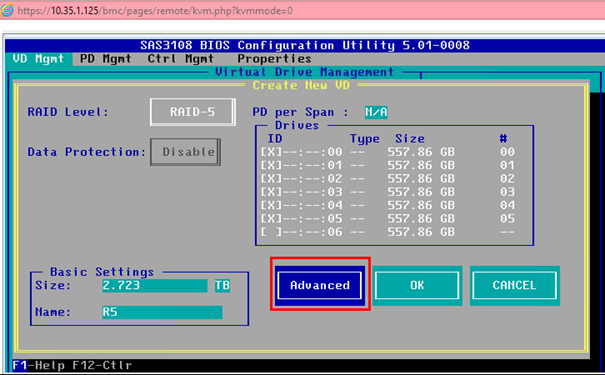The width and height of the screenshot is (605, 375).
Task: Click sequence number 05 in # column
Action: [x=507, y=218]
